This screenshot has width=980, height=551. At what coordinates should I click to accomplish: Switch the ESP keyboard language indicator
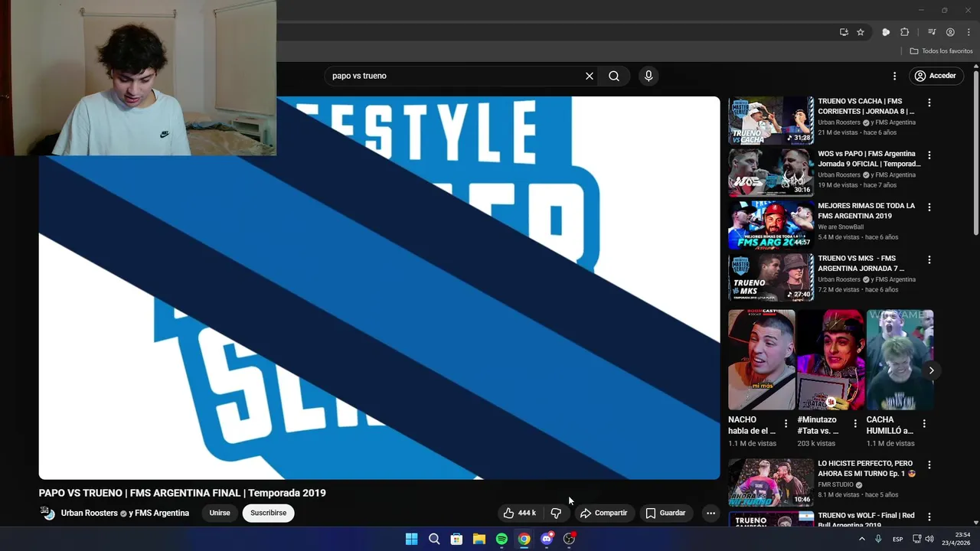click(897, 539)
